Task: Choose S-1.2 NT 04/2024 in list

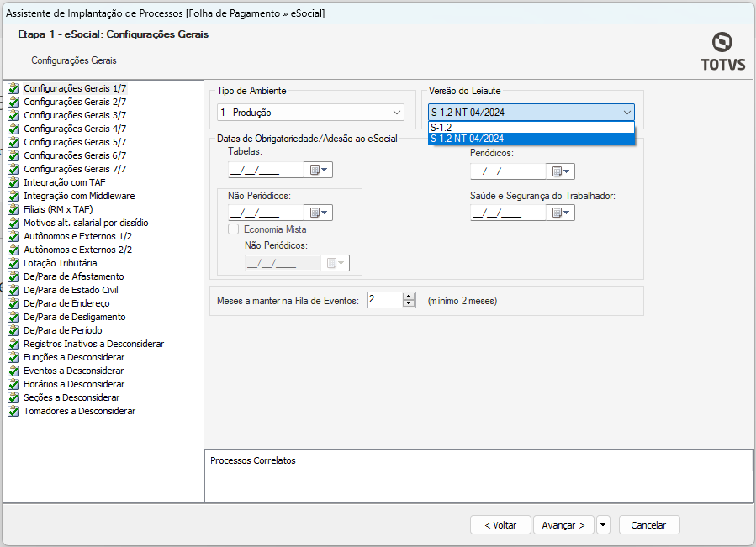Action: (x=531, y=139)
